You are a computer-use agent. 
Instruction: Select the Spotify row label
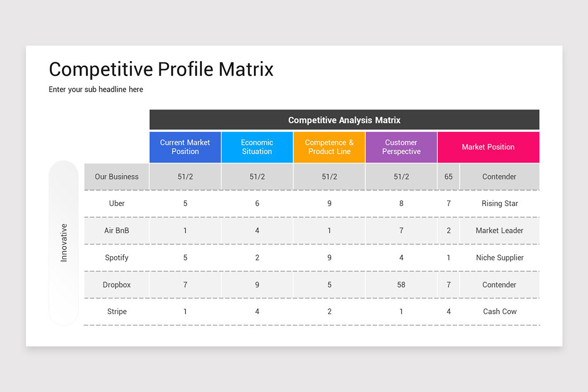[116, 257]
